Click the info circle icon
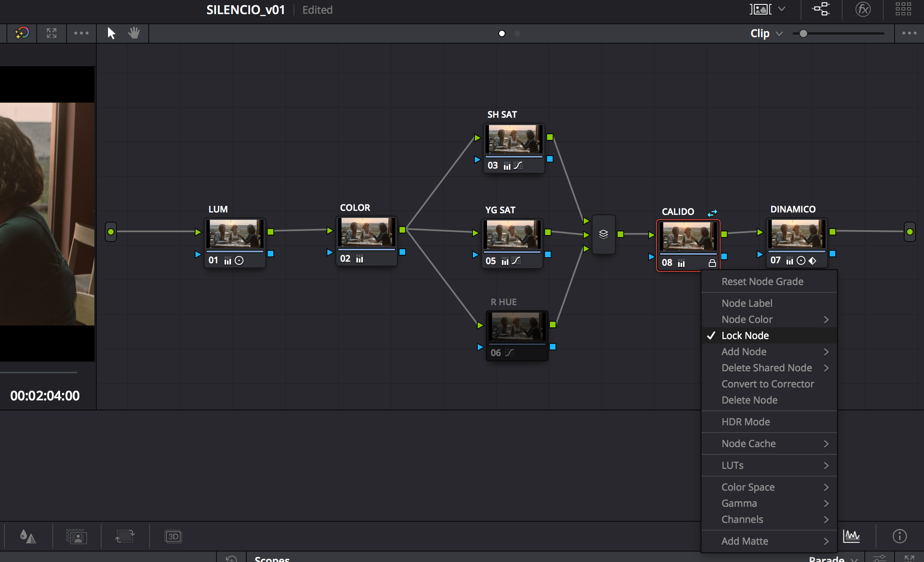The height and width of the screenshot is (562, 924). coord(899,536)
